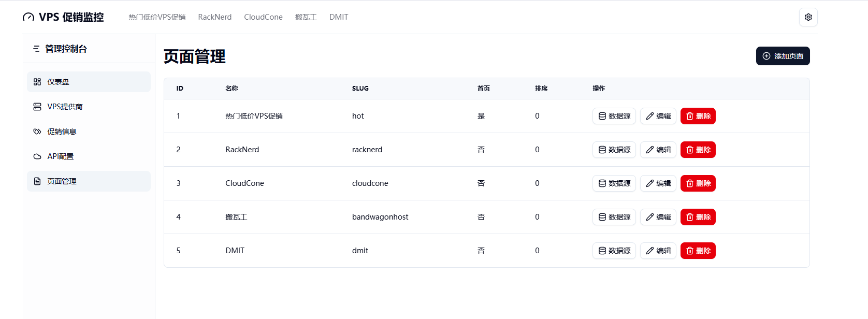Viewport: 868px width, 319px height.
Task: Click the 首页 column header
Action: pos(484,89)
